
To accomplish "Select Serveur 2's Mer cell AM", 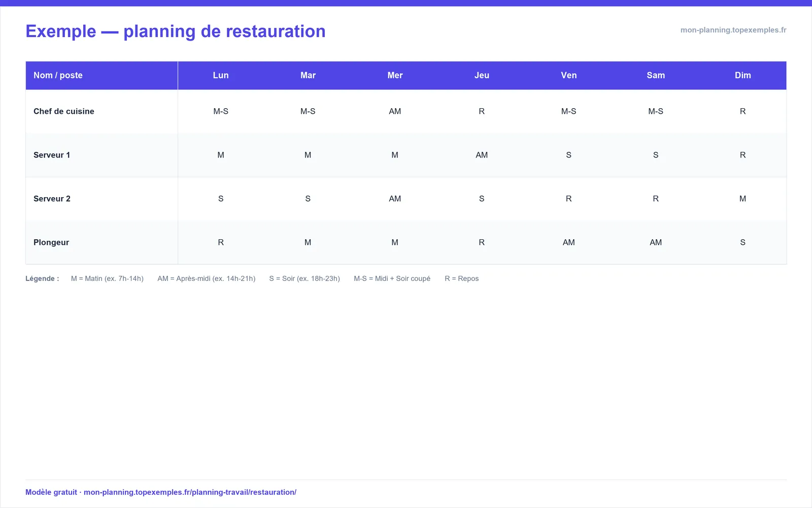I will pyautogui.click(x=395, y=199).
